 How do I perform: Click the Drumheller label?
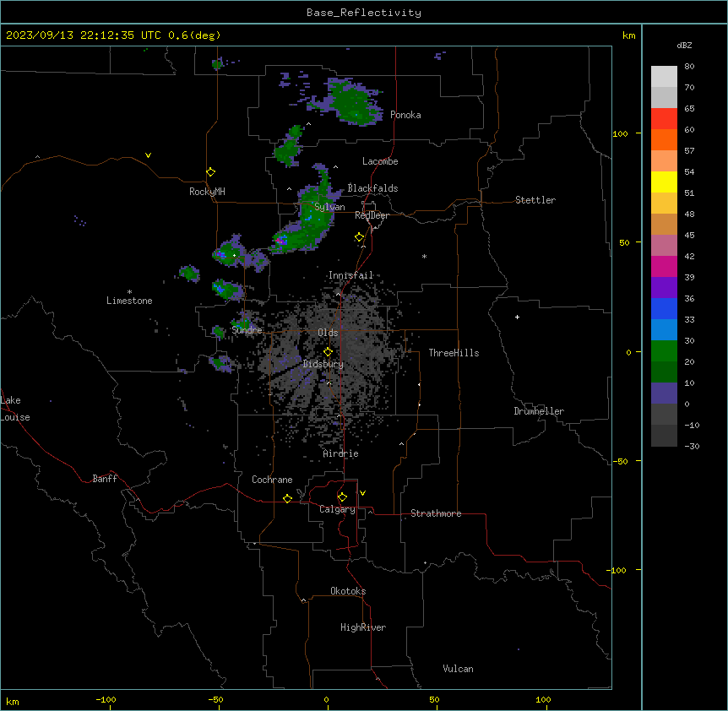point(539,411)
